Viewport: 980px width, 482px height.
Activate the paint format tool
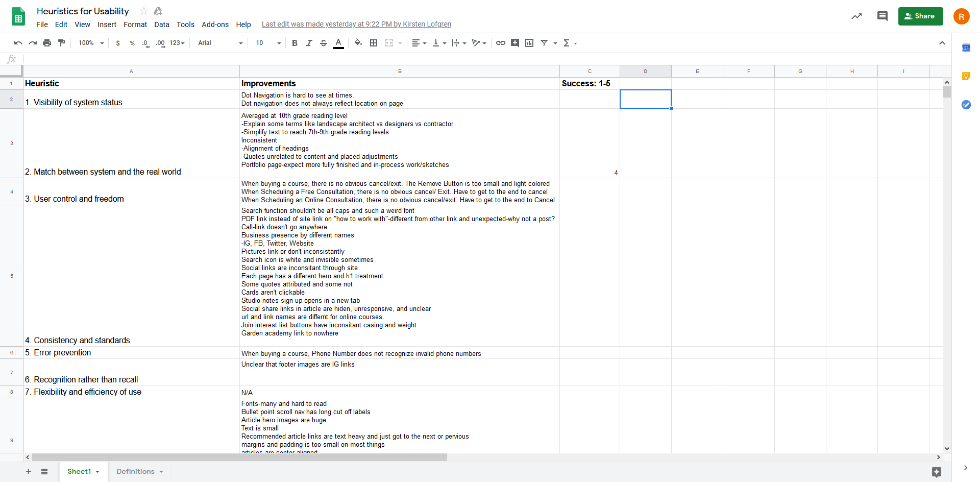61,43
